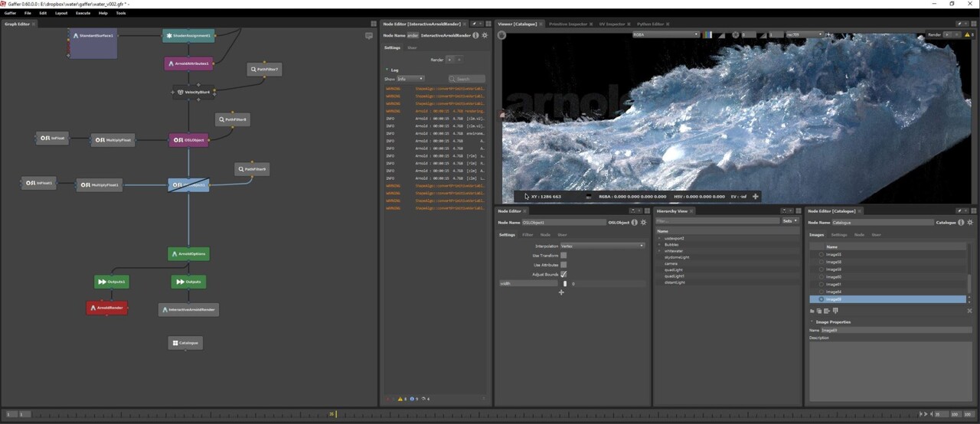Collapse the Log section

(x=387, y=70)
